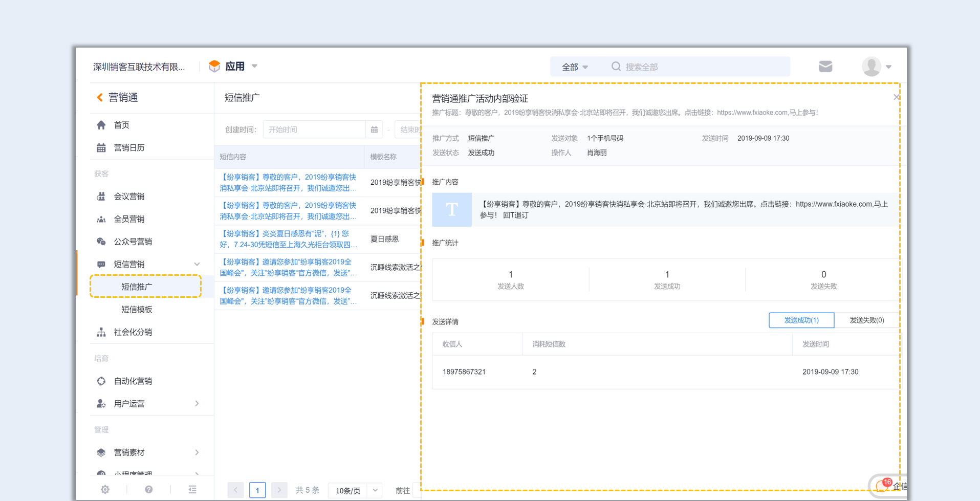Click the search magnifier icon

click(x=616, y=67)
